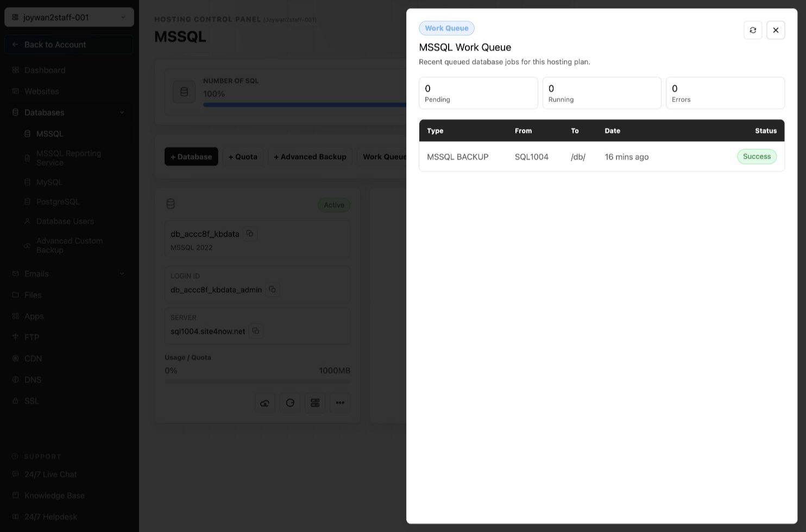Click the DNS icon in the sidebar
806x532 pixels.
(x=15, y=379)
